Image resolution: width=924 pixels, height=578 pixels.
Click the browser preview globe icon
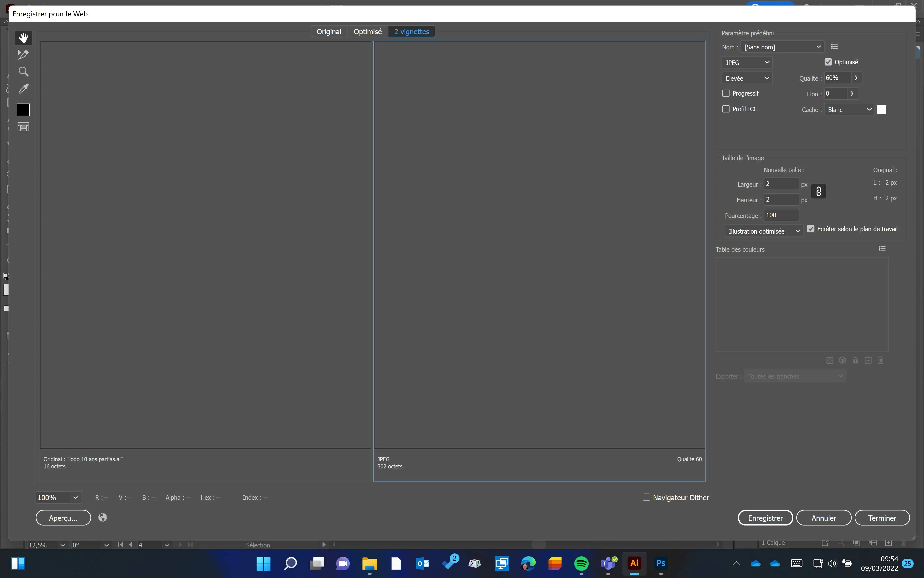click(102, 518)
